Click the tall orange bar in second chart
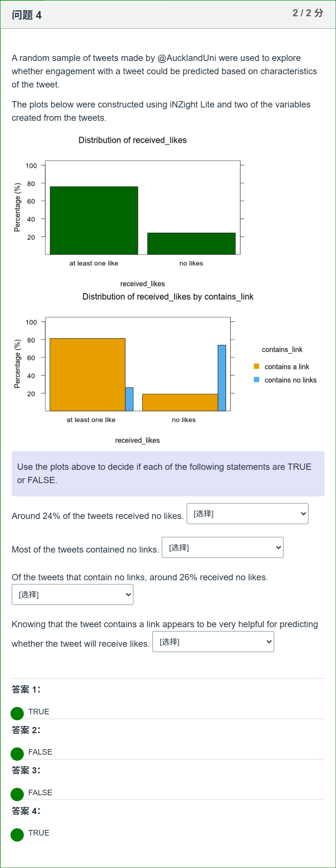Viewport: 336px width, 868px height. click(x=88, y=375)
